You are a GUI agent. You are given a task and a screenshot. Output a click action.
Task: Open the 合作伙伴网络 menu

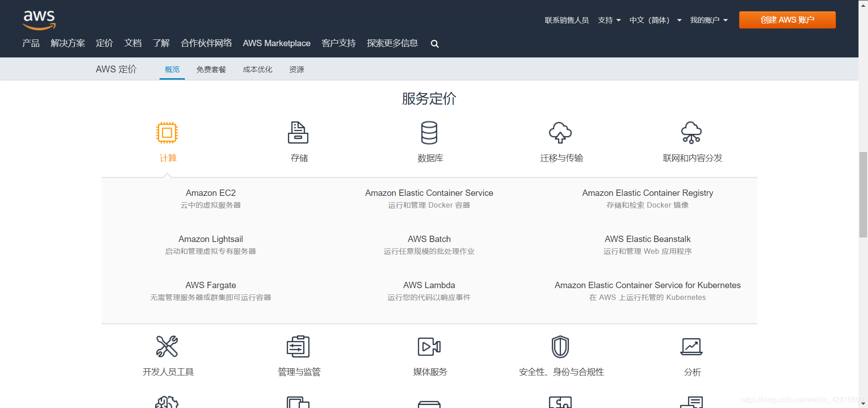206,43
